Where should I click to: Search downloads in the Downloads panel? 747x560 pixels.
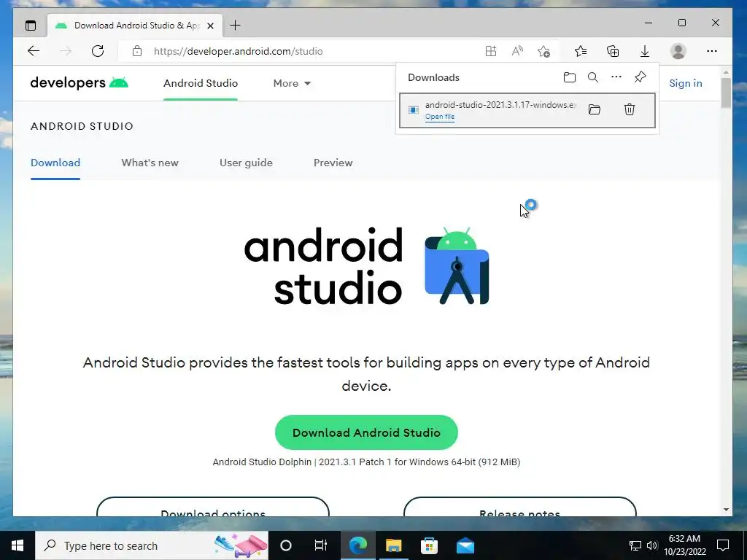click(x=592, y=77)
